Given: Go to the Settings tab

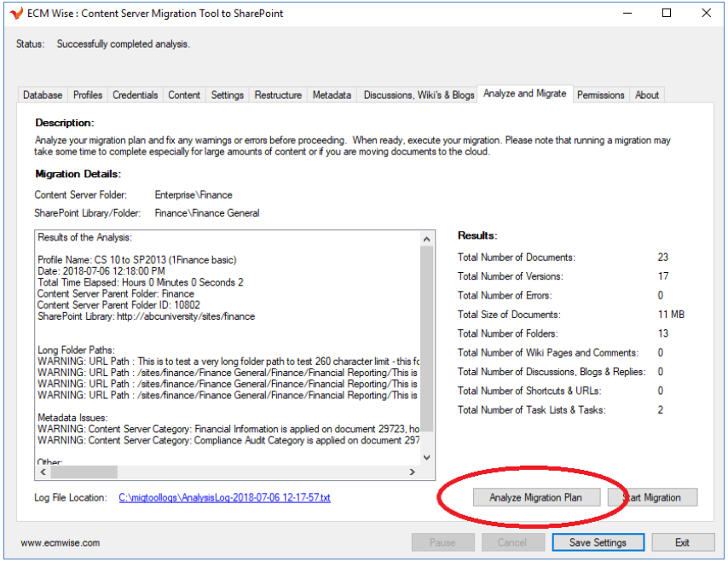Looking at the screenshot, I should coord(228,96).
